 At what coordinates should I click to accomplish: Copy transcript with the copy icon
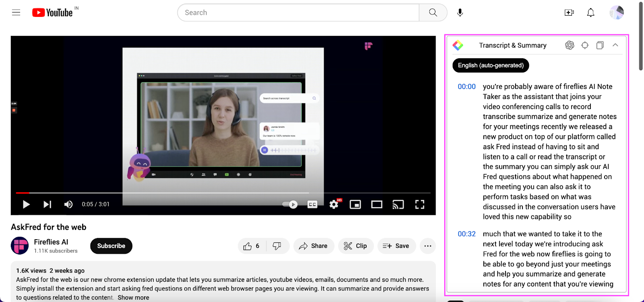pyautogui.click(x=600, y=45)
